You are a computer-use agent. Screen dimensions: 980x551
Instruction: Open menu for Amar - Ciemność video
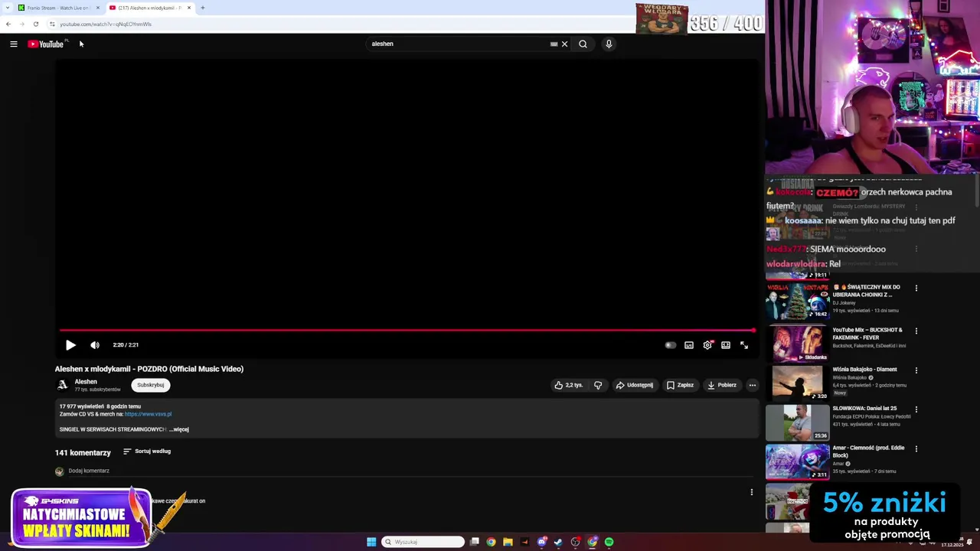916,449
